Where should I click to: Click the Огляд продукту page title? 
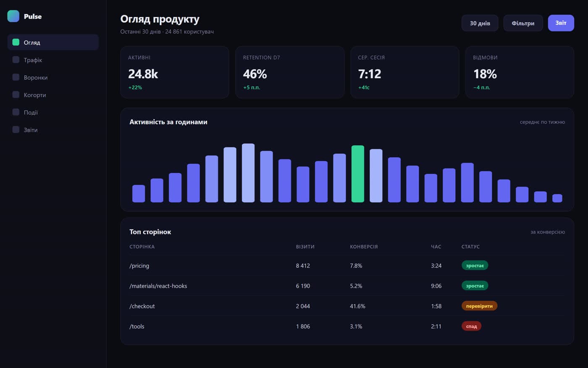coord(160,19)
